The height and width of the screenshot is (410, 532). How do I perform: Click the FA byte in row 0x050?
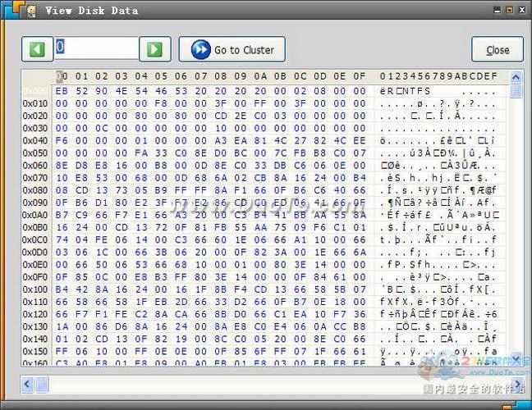tap(141, 153)
